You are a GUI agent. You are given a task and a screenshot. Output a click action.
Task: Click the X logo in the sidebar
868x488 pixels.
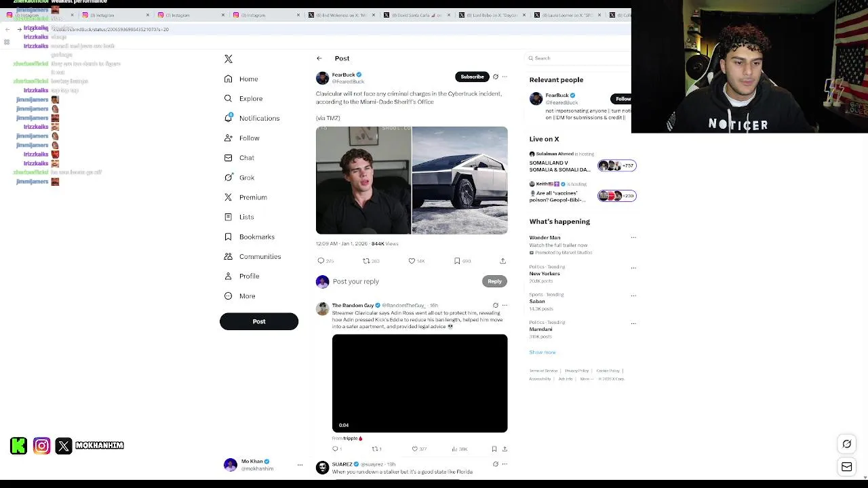tap(229, 59)
